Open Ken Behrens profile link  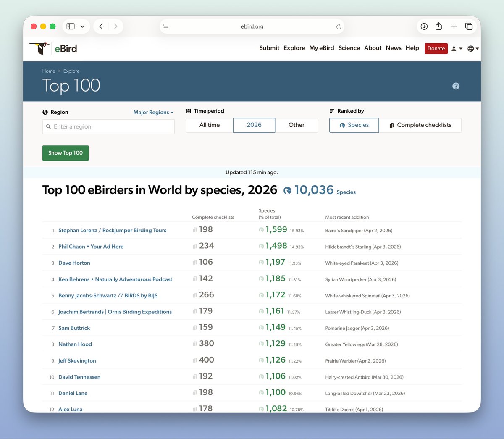click(x=115, y=279)
